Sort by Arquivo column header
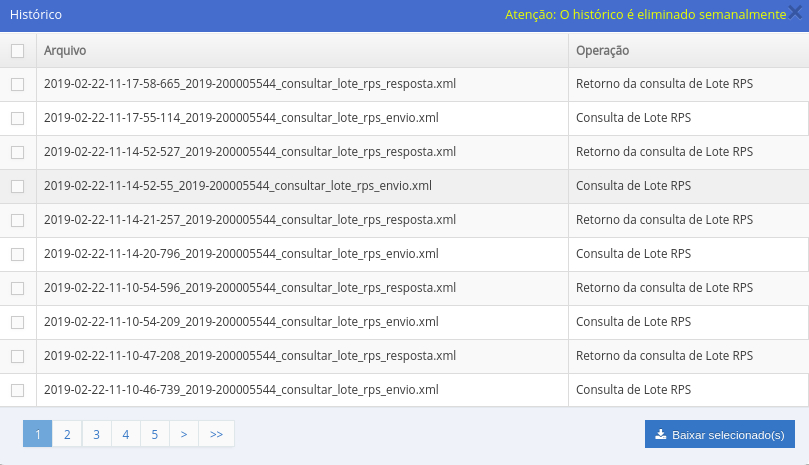Viewport: 809px width, 465px height. point(62,51)
